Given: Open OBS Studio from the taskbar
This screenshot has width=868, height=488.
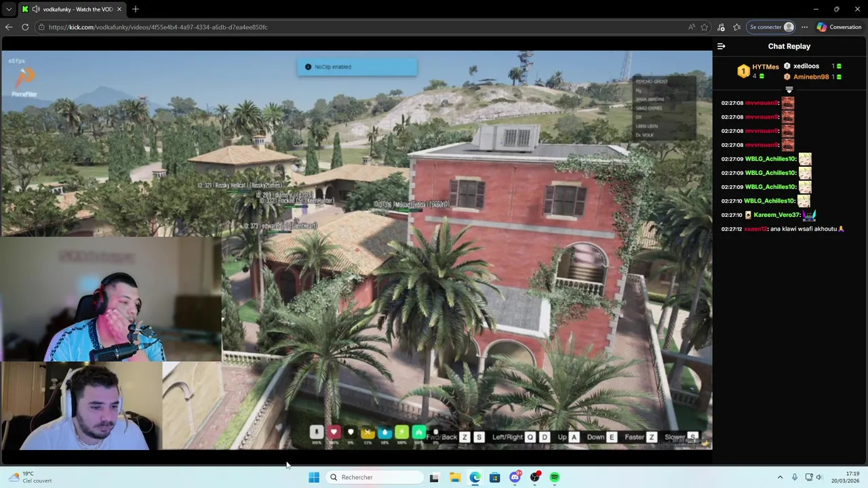Looking at the screenshot, I should [x=535, y=477].
